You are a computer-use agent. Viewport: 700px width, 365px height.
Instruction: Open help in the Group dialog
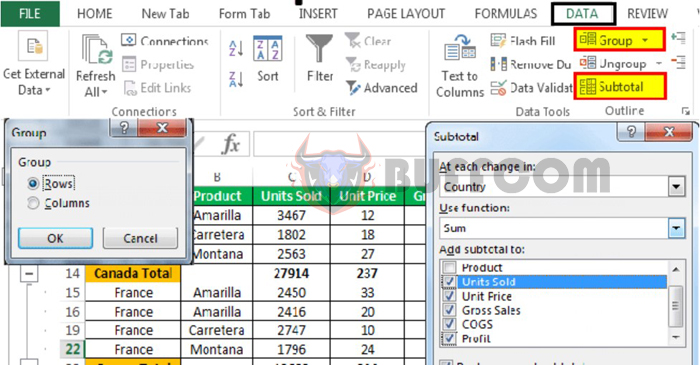[x=124, y=129]
